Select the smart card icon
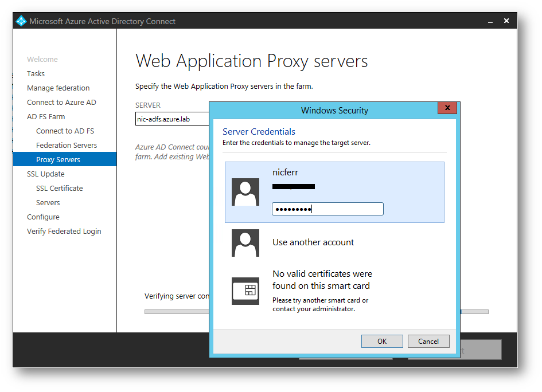This screenshot has height=392, width=542. tap(245, 291)
